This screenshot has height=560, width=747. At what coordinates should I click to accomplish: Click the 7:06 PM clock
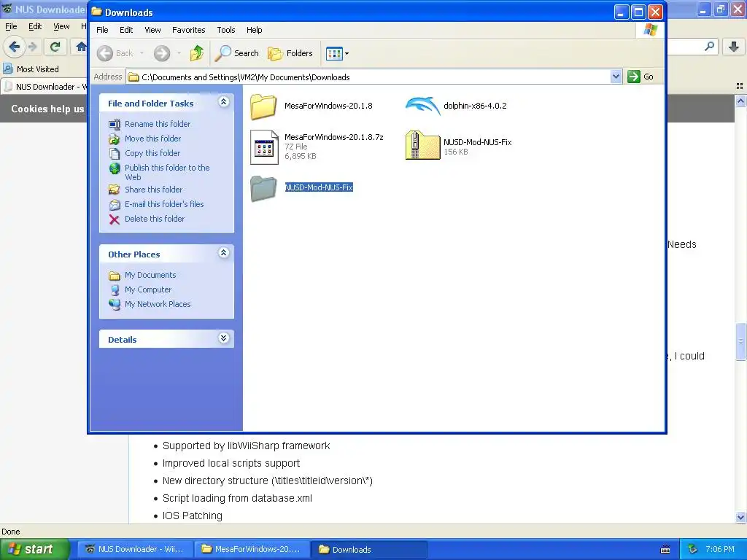(719, 549)
